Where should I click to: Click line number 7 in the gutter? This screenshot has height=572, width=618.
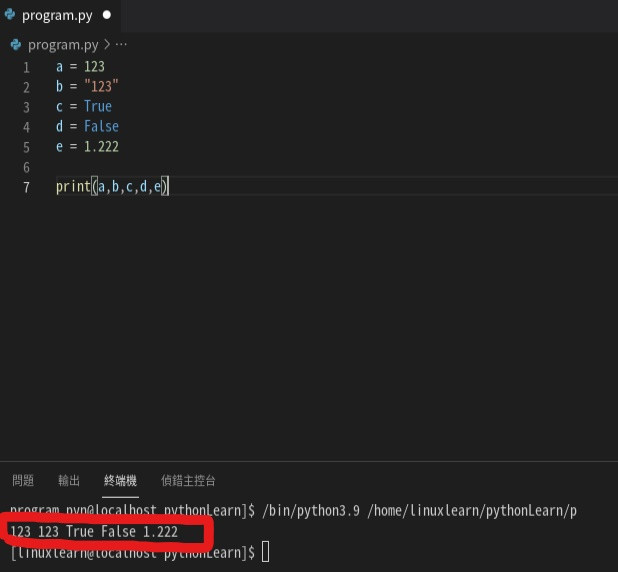pyautogui.click(x=26, y=187)
